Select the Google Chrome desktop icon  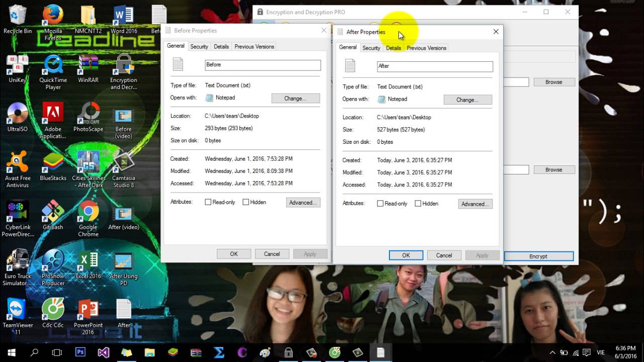pyautogui.click(x=88, y=219)
